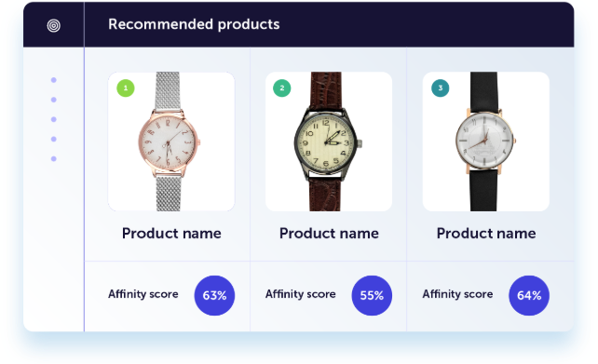Image resolution: width=598 pixels, height=364 pixels.
Task: Click Product name under the first watch
Action: point(171,233)
